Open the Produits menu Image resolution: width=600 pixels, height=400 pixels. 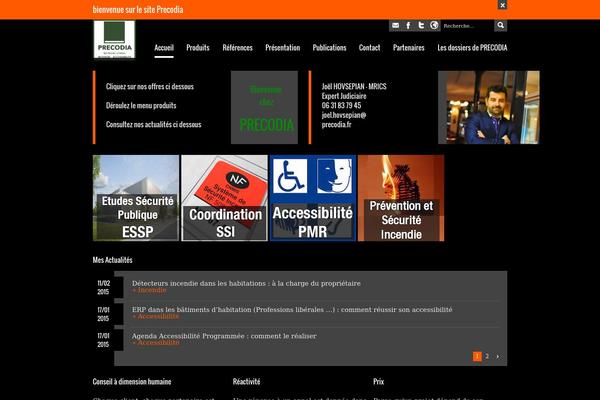pyautogui.click(x=198, y=48)
